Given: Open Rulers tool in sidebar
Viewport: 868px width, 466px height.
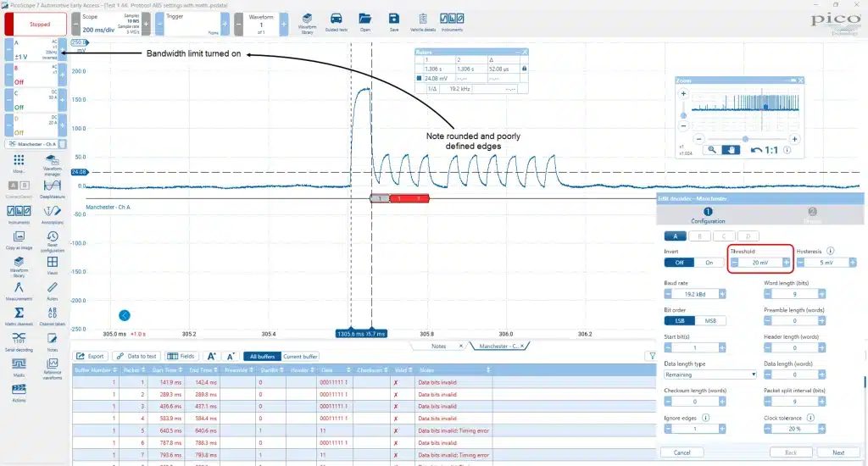Looking at the screenshot, I should coord(53,291).
